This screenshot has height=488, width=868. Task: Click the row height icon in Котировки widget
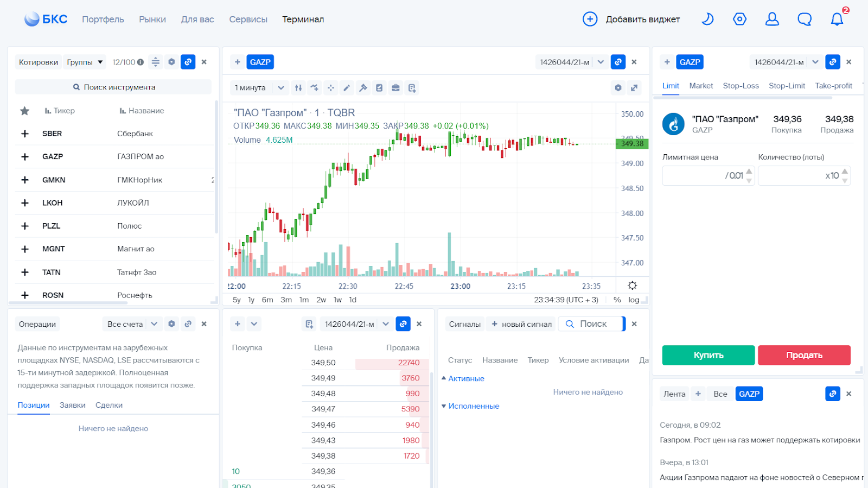point(156,62)
